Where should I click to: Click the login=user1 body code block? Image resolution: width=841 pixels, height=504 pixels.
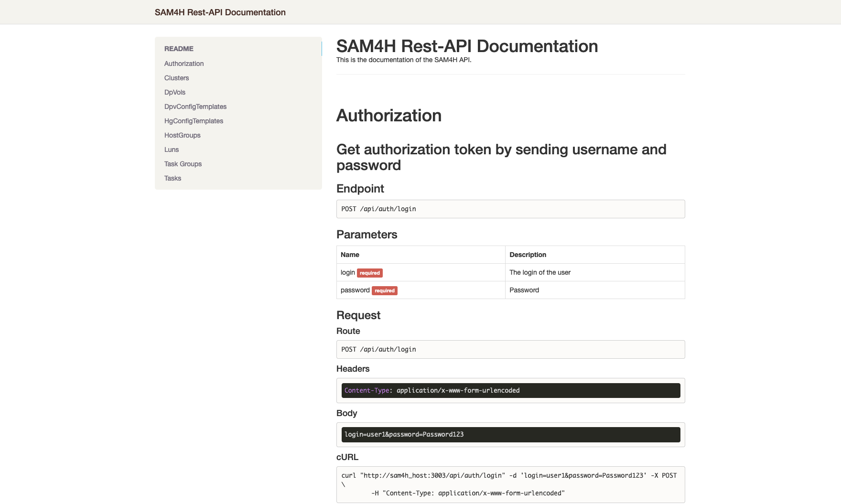click(510, 435)
